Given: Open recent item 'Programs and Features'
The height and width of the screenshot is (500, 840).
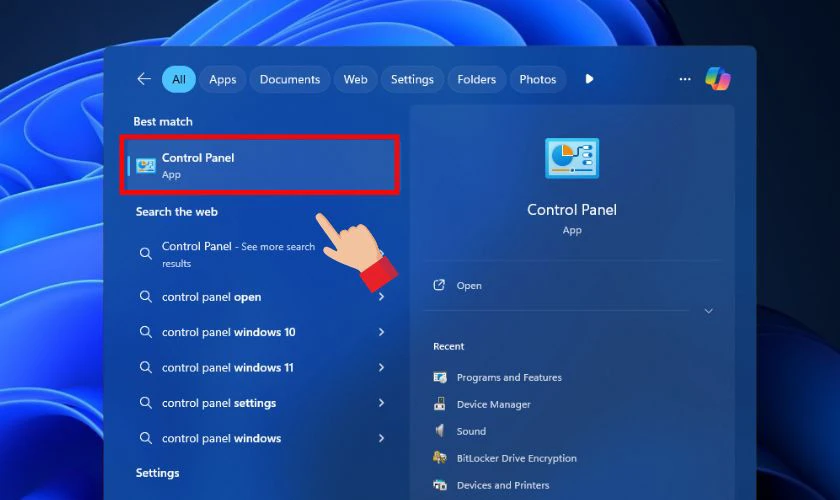Looking at the screenshot, I should [509, 377].
